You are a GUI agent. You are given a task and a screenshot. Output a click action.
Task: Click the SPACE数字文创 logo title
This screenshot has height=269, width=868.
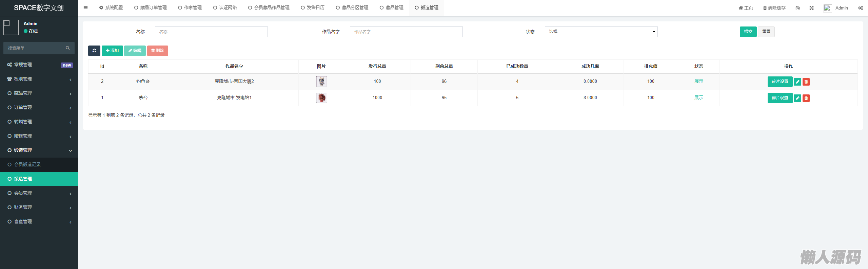(x=39, y=8)
